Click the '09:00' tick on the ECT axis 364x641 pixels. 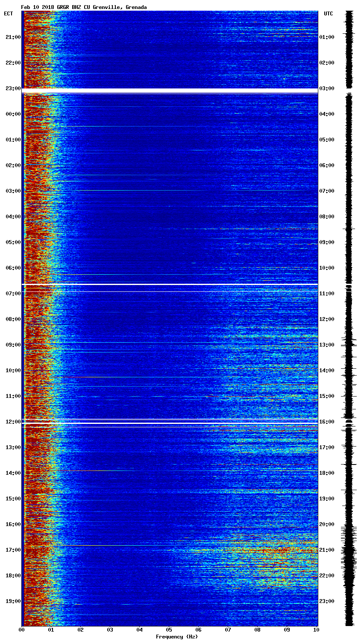tap(13, 345)
